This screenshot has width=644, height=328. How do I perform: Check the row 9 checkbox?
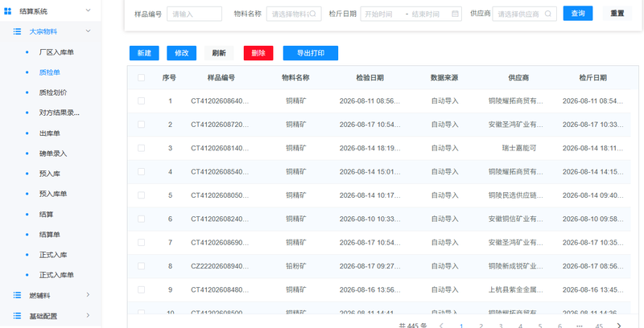(x=142, y=289)
